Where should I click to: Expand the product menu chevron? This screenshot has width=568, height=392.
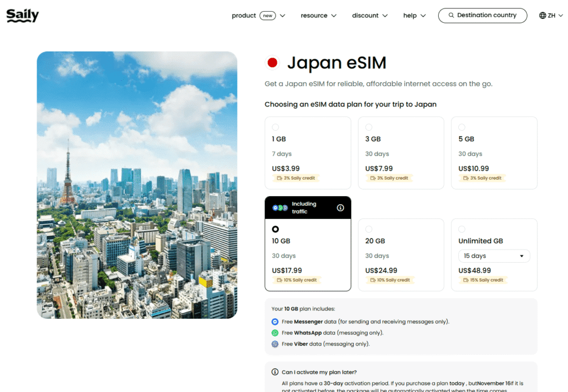[282, 16]
